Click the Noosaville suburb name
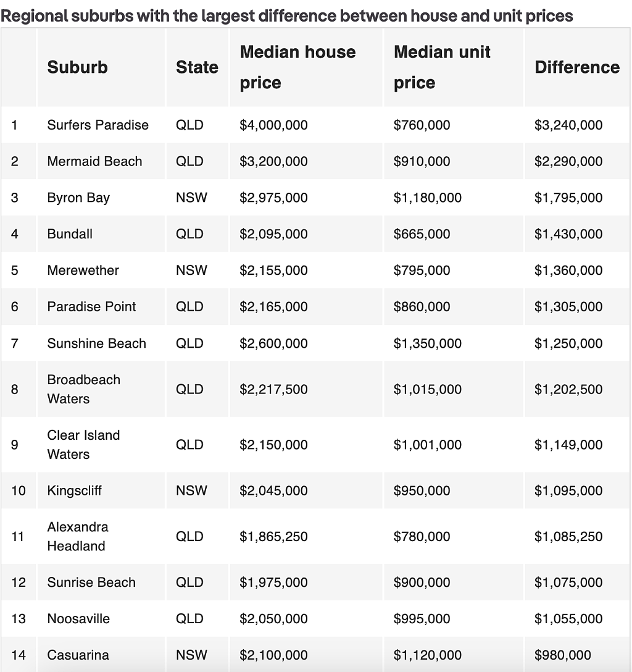 point(78,618)
